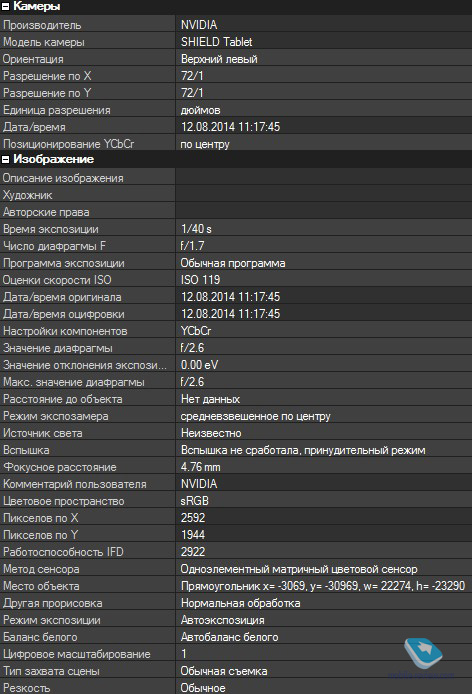The height and width of the screenshot is (694, 472).
Task: Select the 4.76 mm focal length value
Action: (x=201, y=467)
